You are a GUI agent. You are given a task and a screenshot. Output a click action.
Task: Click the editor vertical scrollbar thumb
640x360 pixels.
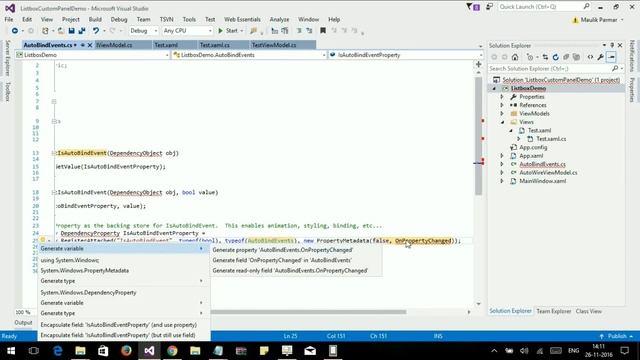(x=478, y=136)
